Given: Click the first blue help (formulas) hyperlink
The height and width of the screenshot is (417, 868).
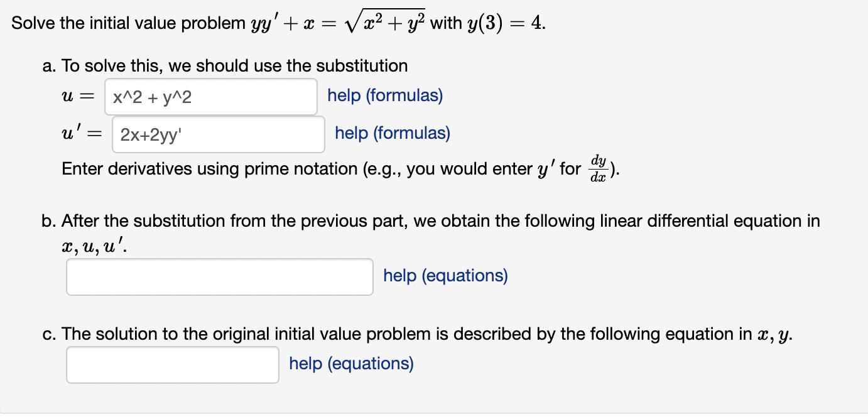Looking at the screenshot, I should point(385,95).
